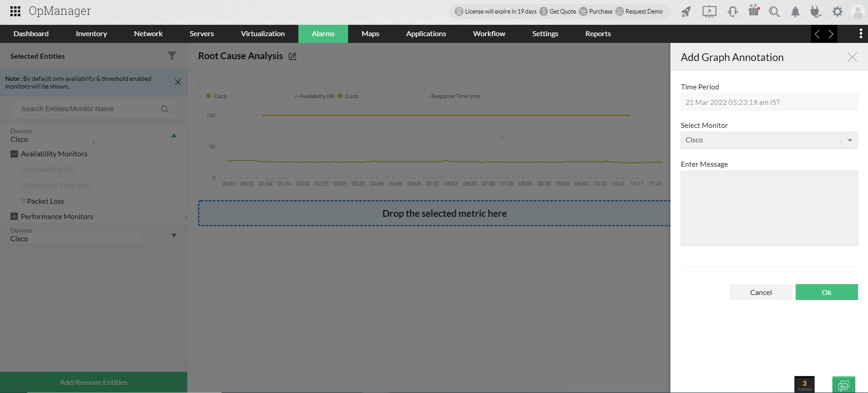Edit the Root Cause Analysis title

coord(292,56)
